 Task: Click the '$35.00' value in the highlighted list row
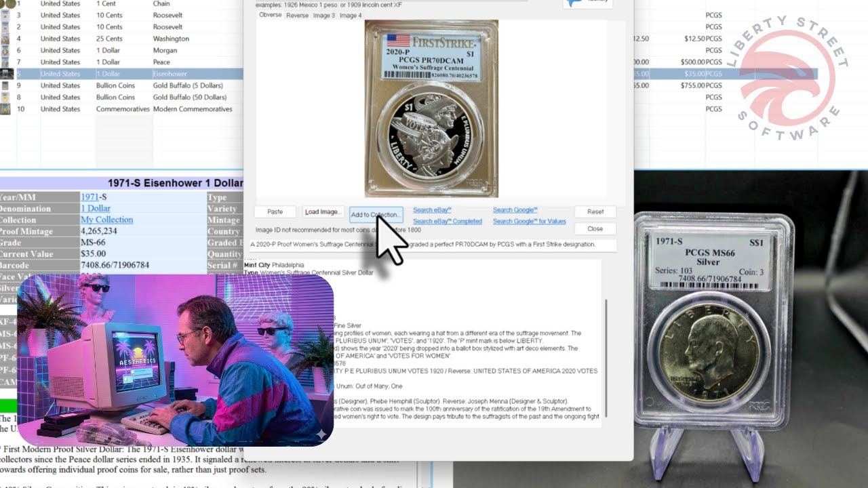[693, 73]
